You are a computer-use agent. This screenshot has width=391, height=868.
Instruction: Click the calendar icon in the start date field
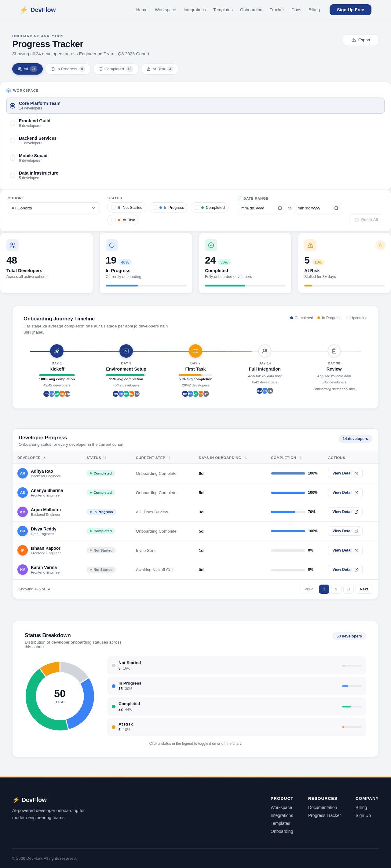tap(280, 208)
